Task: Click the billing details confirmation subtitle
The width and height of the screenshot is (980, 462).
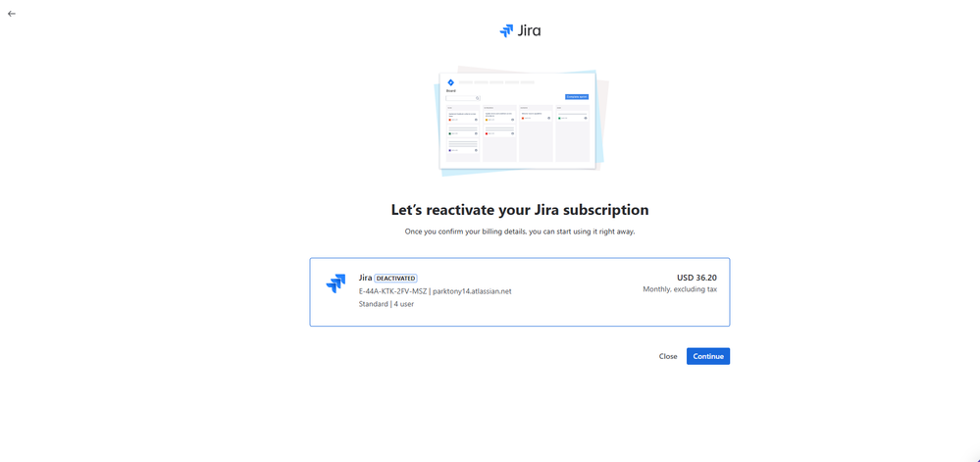Action: (x=520, y=231)
